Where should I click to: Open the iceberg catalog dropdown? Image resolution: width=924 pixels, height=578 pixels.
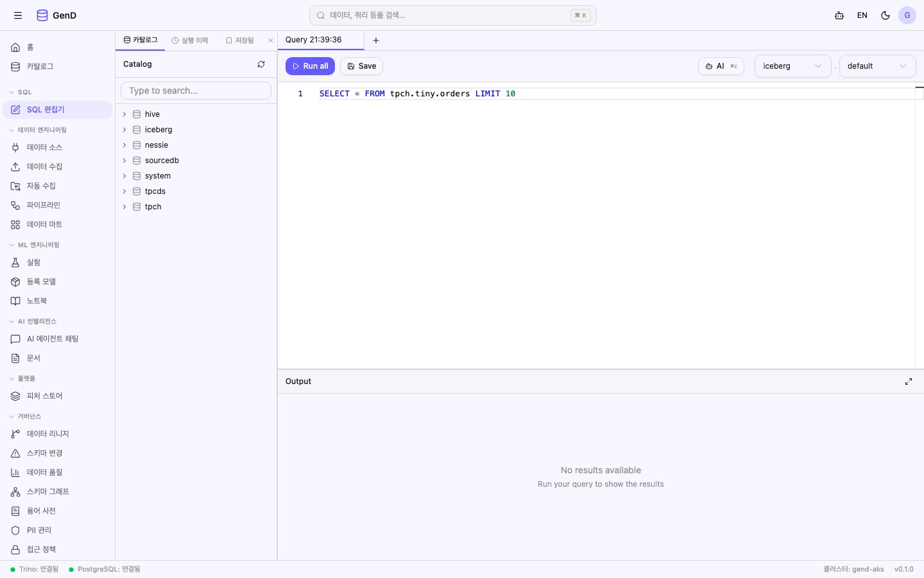pos(792,66)
